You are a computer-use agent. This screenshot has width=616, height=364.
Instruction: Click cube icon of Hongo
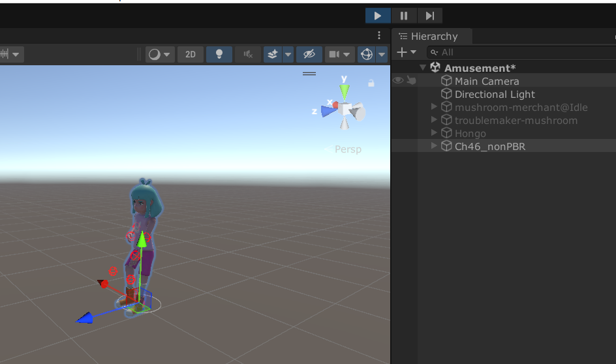446,132
